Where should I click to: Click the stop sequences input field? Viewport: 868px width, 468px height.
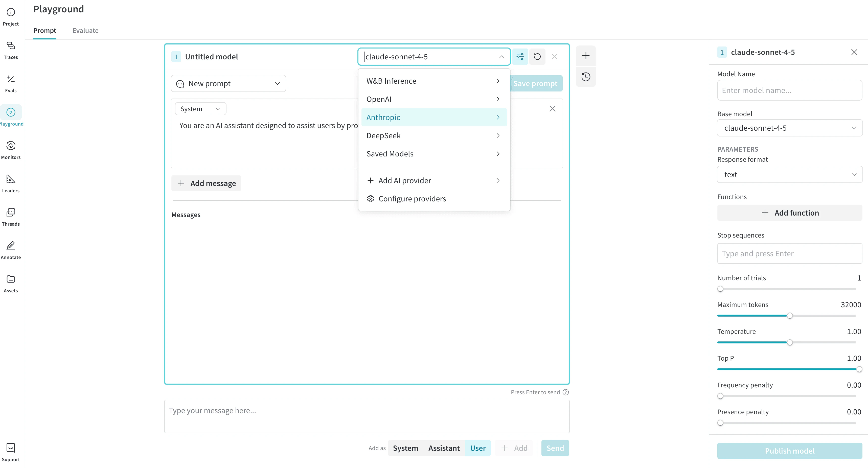point(789,254)
